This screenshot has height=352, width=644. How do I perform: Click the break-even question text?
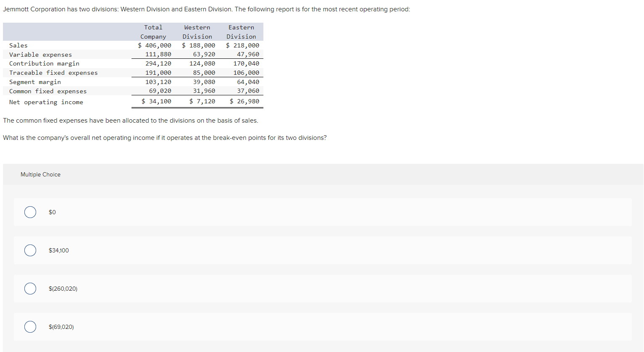[x=165, y=137]
